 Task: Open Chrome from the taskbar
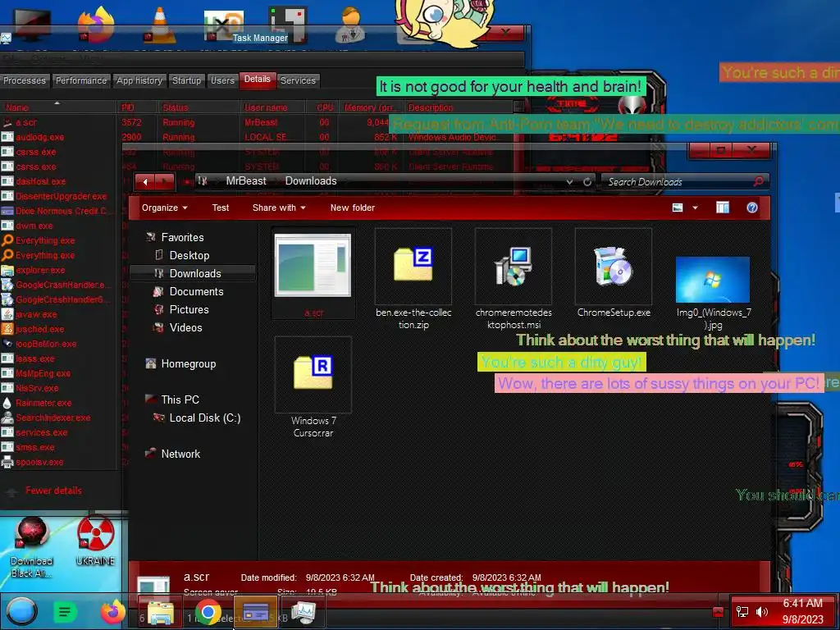208,612
